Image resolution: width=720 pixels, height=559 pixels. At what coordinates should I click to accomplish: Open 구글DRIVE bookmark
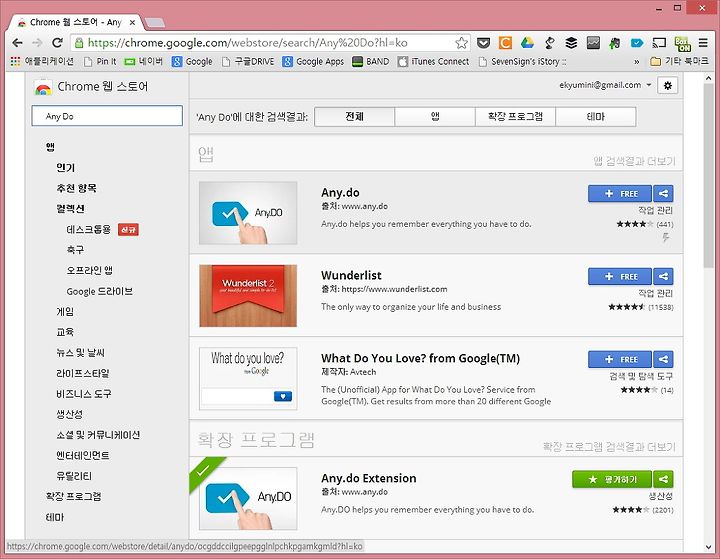coord(248,61)
